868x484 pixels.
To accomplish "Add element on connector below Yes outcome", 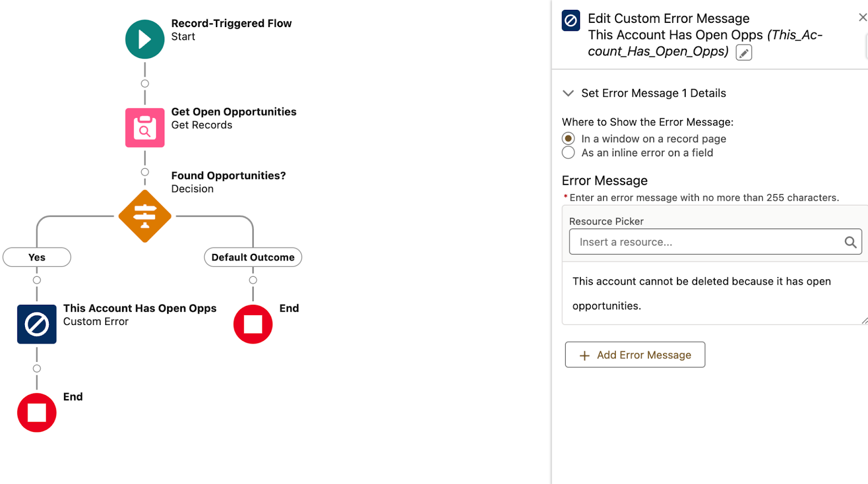I will coord(37,281).
